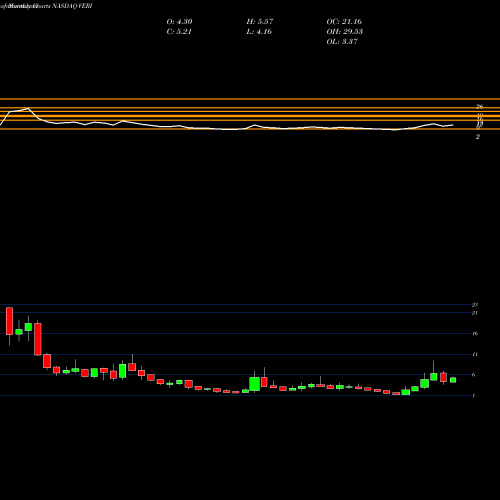Select the first tall red candlestick
This screenshot has height=500, width=500.
point(9,321)
